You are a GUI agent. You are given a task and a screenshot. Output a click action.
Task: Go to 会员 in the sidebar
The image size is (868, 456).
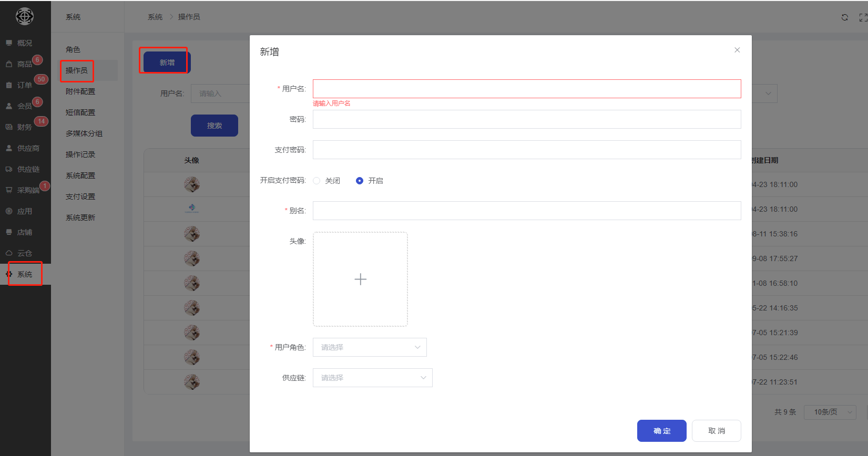[x=24, y=106]
